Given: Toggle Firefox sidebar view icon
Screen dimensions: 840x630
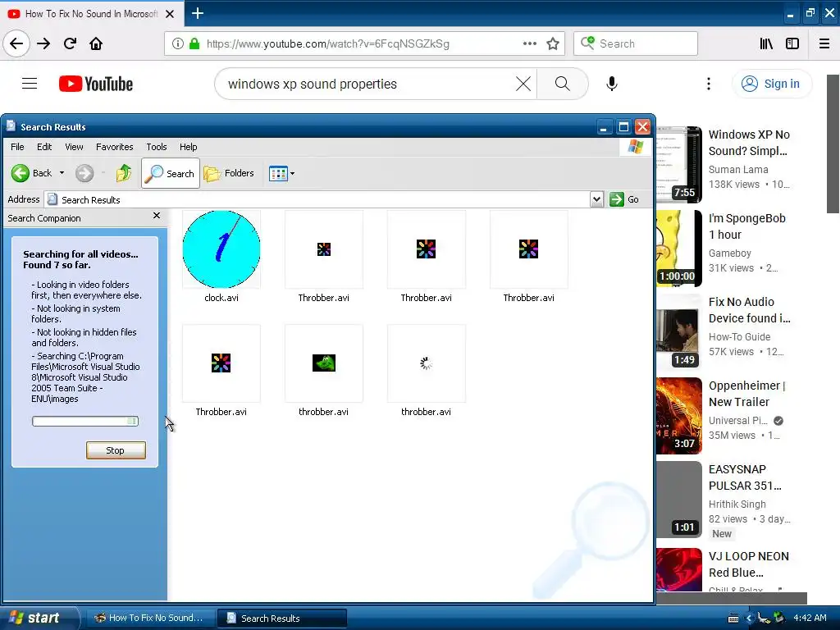Looking at the screenshot, I should pyautogui.click(x=792, y=43).
